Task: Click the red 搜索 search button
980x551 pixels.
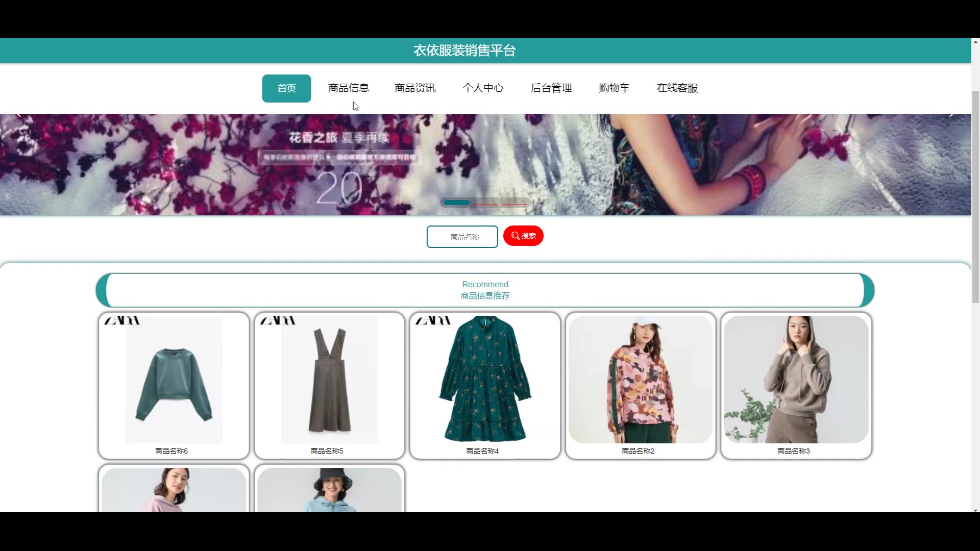Action: click(523, 236)
